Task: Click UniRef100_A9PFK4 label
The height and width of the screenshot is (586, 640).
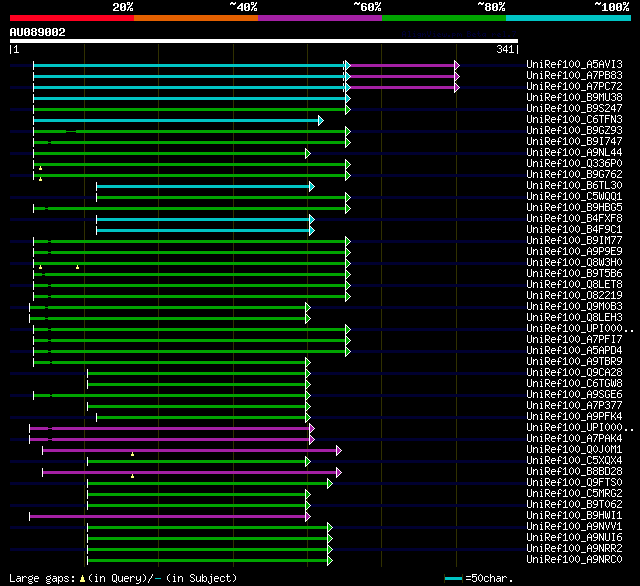Action: point(574,417)
